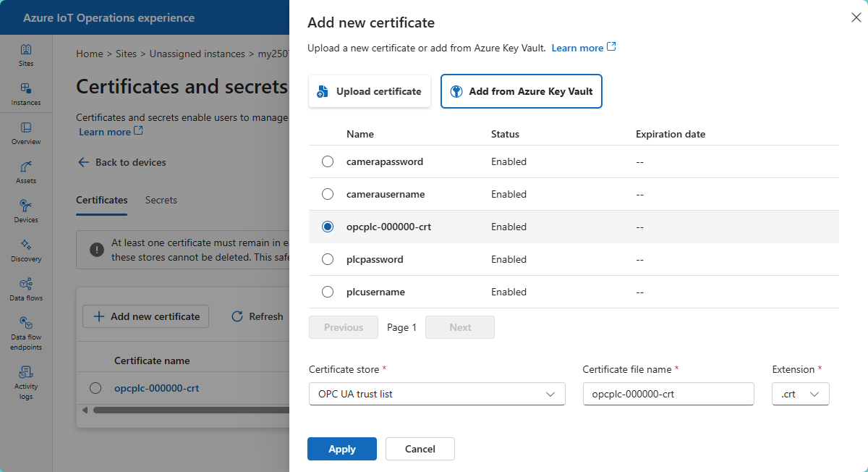Open the Assets sidebar icon

point(26,172)
